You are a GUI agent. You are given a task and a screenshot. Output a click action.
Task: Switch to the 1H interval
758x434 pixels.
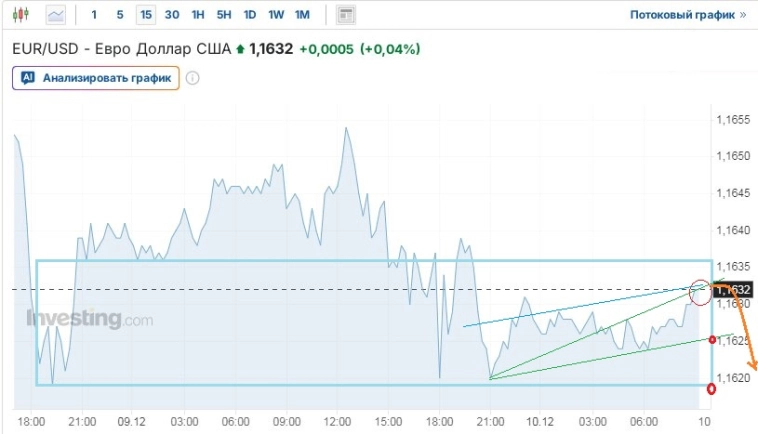tap(198, 15)
